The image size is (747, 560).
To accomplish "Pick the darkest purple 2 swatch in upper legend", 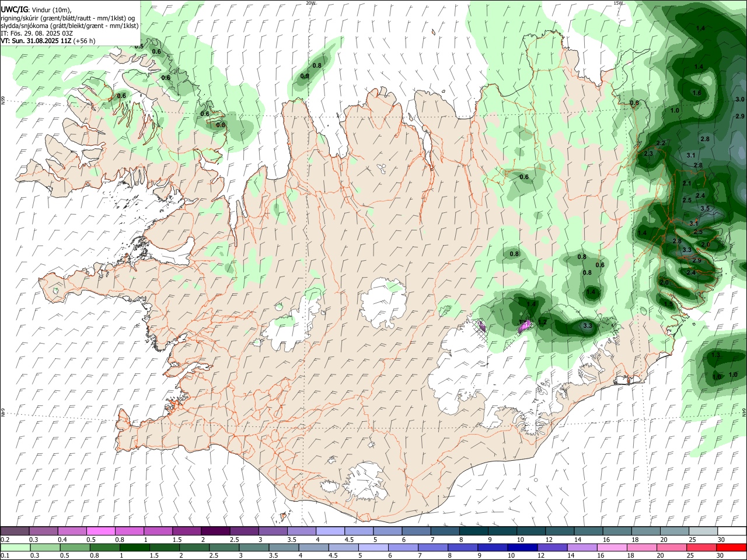I will (x=215, y=531).
